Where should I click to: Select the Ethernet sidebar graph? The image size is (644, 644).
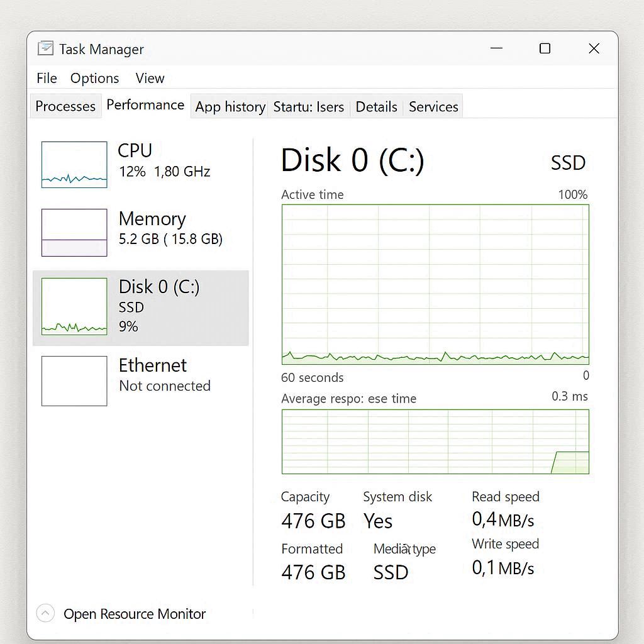point(74,380)
